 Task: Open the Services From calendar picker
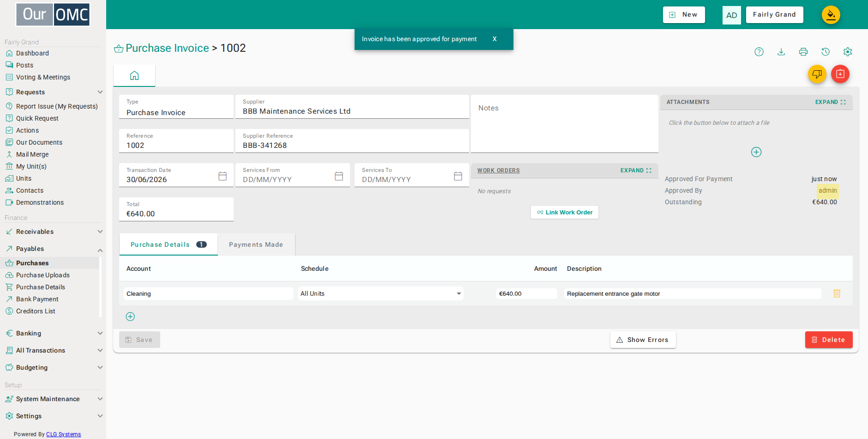pos(339,176)
